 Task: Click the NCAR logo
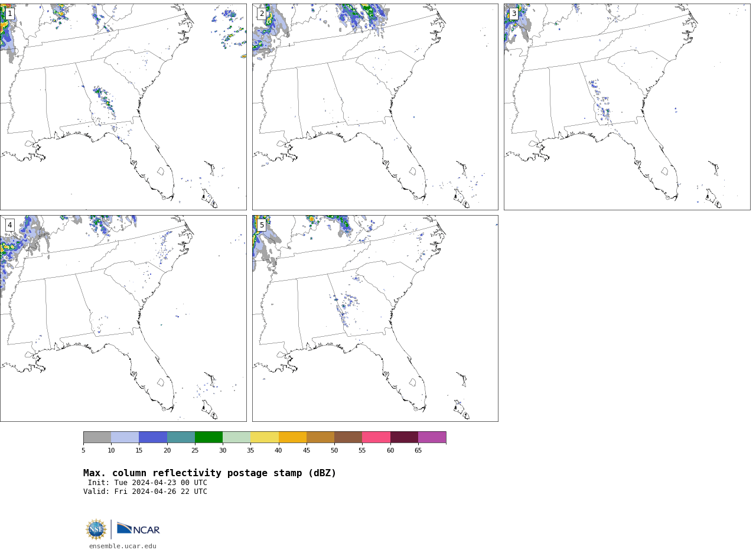(138, 529)
